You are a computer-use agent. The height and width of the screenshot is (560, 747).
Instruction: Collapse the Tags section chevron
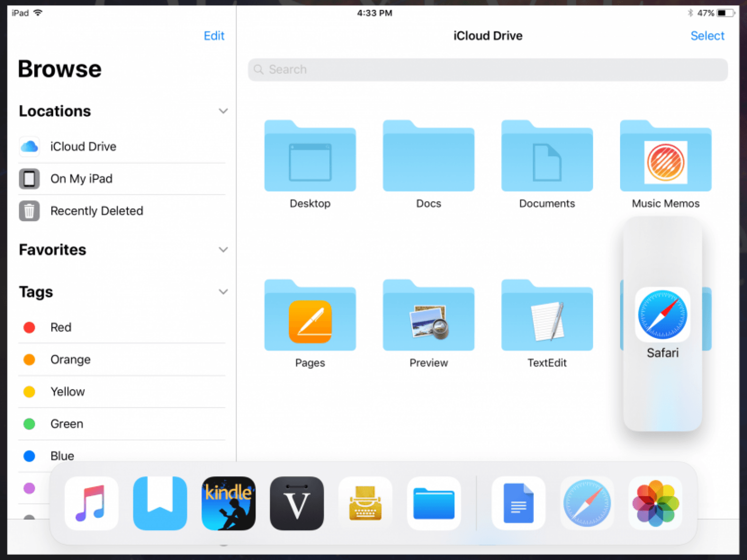223,292
